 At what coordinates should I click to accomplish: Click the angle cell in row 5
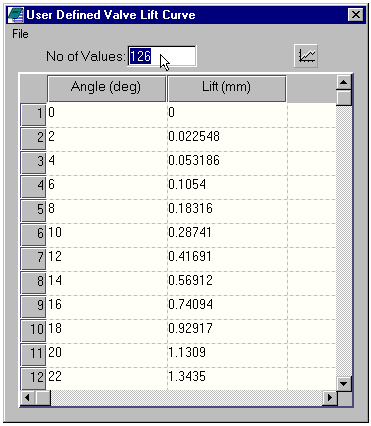(x=107, y=210)
